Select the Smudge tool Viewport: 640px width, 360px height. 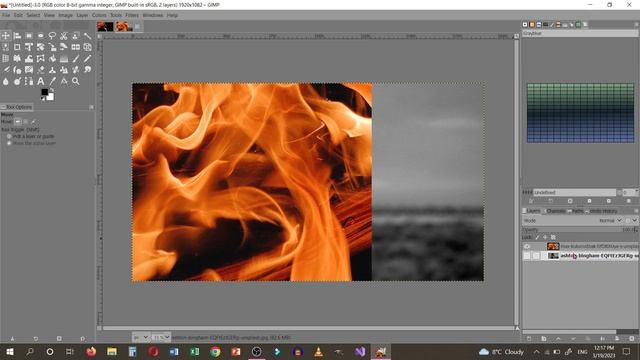[87, 70]
